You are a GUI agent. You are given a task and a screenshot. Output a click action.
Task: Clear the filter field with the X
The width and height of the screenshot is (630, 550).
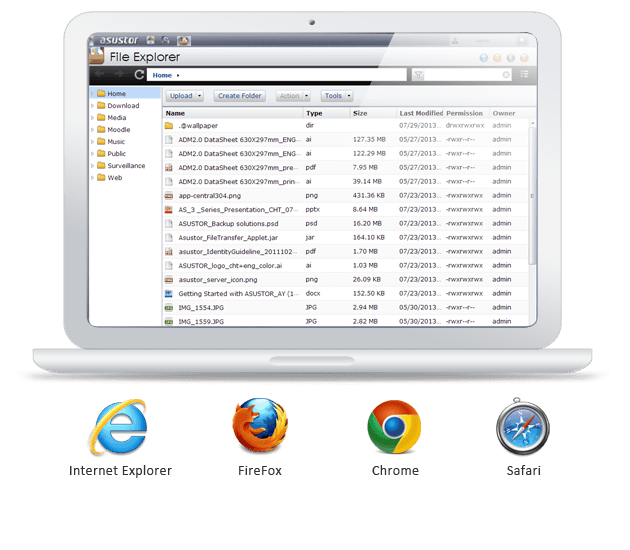(506, 75)
